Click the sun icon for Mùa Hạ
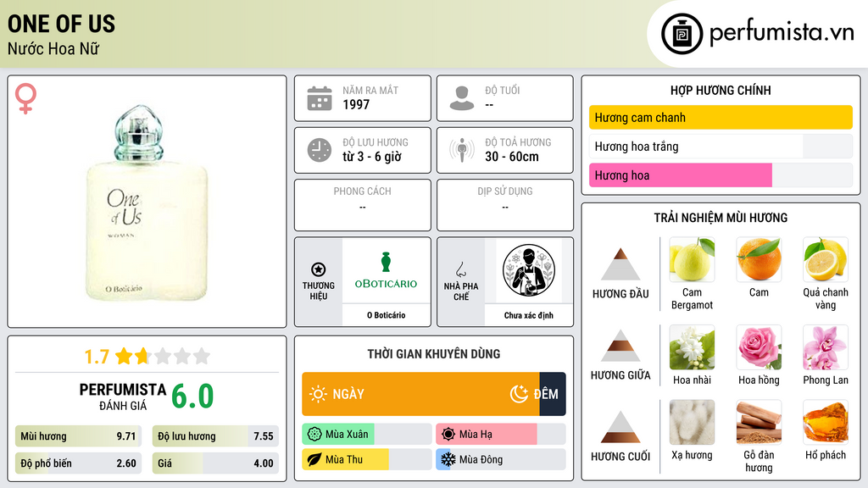 (448, 434)
